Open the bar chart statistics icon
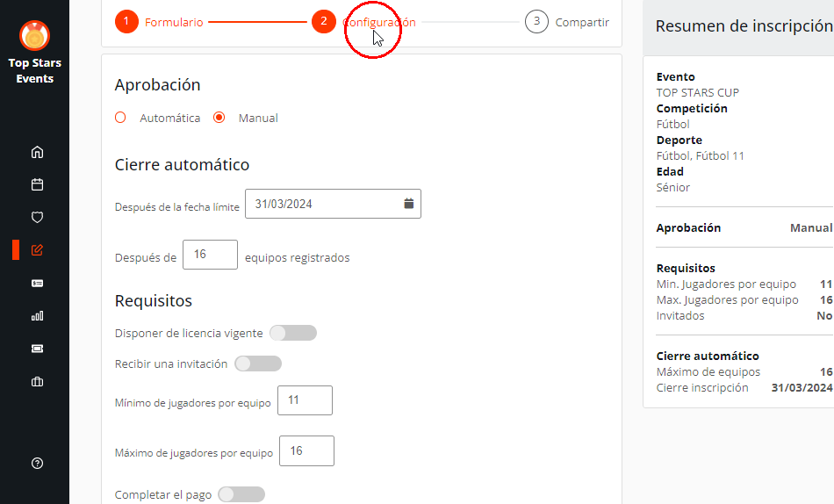This screenshot has width=834, height=504. (37, 315)
